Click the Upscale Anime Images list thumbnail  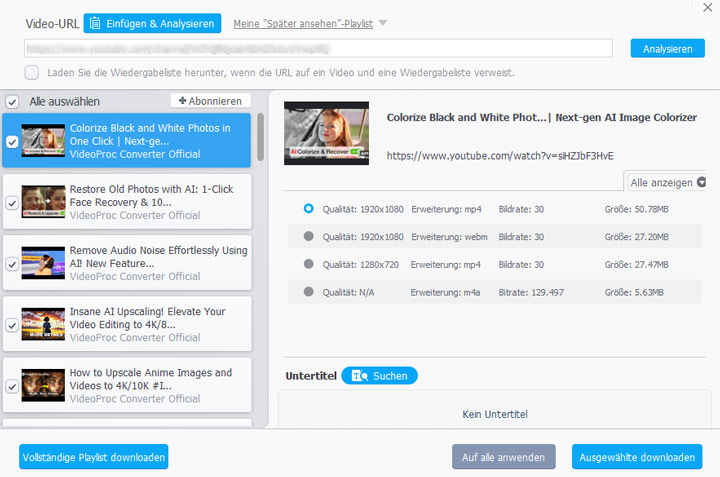tap(43, 385)
